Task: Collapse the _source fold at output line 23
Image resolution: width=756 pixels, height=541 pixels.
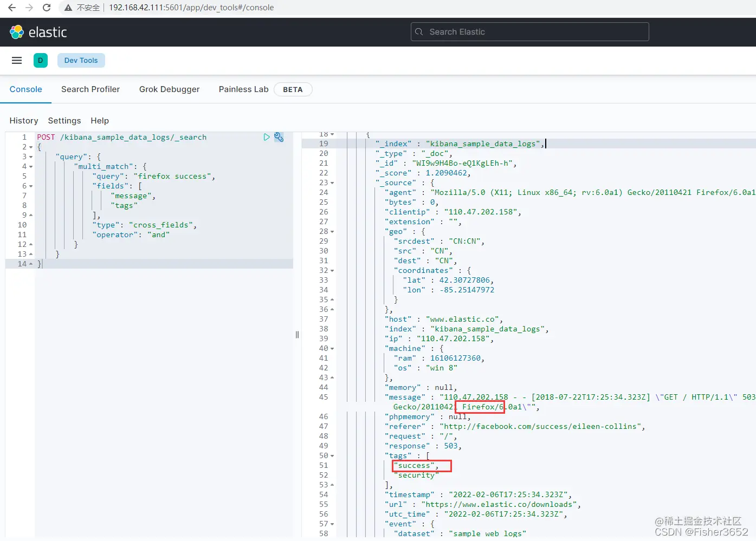Action: click(332, 183)
